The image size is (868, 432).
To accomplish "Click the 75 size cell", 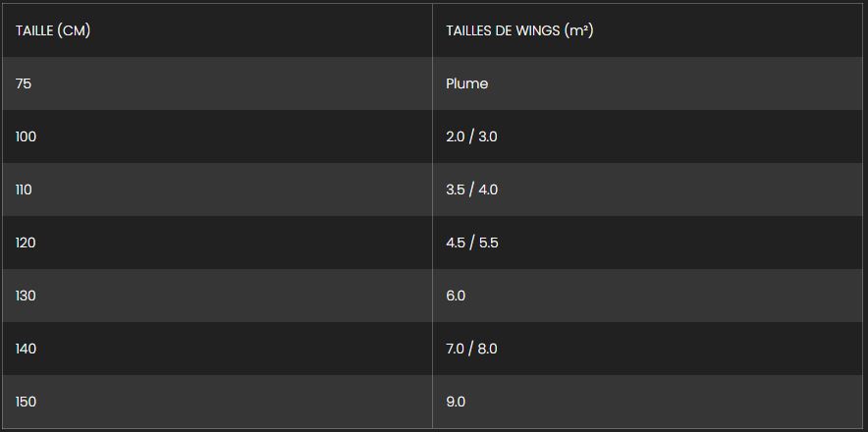I will point(24,83).
